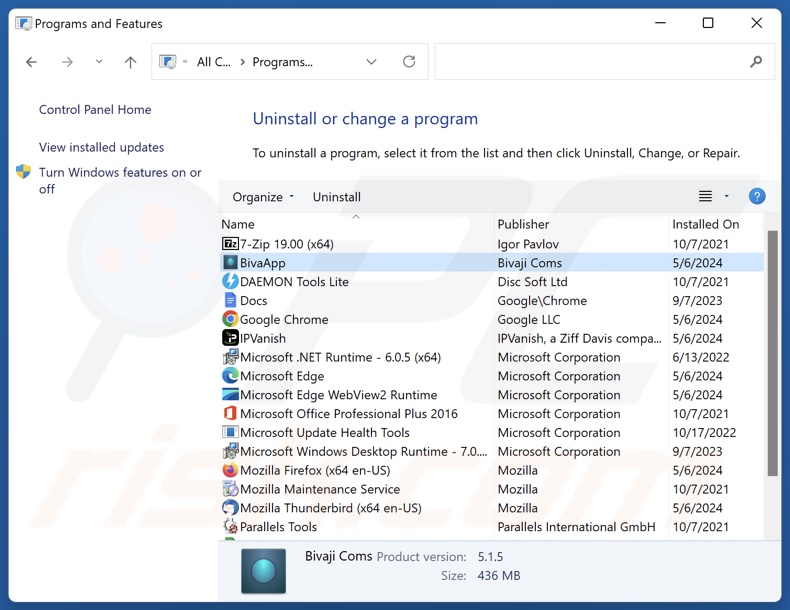Go forward with the right arrow
Viewport: 790px width, 610px height.
[67, 62]
